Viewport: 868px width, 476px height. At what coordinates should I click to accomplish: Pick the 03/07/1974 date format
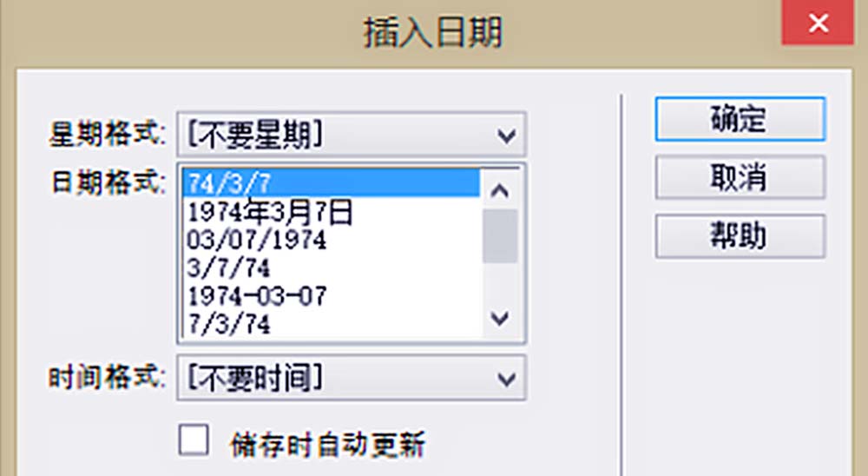coord(331,240)
